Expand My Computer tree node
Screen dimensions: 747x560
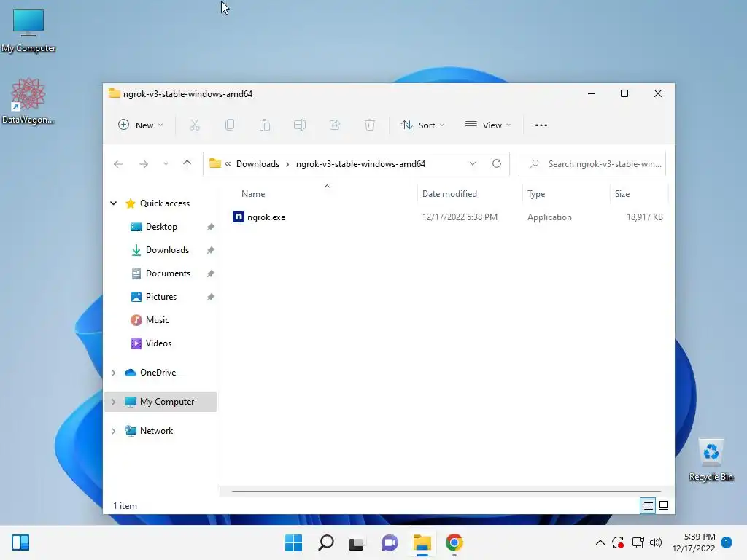pos(113,402)
